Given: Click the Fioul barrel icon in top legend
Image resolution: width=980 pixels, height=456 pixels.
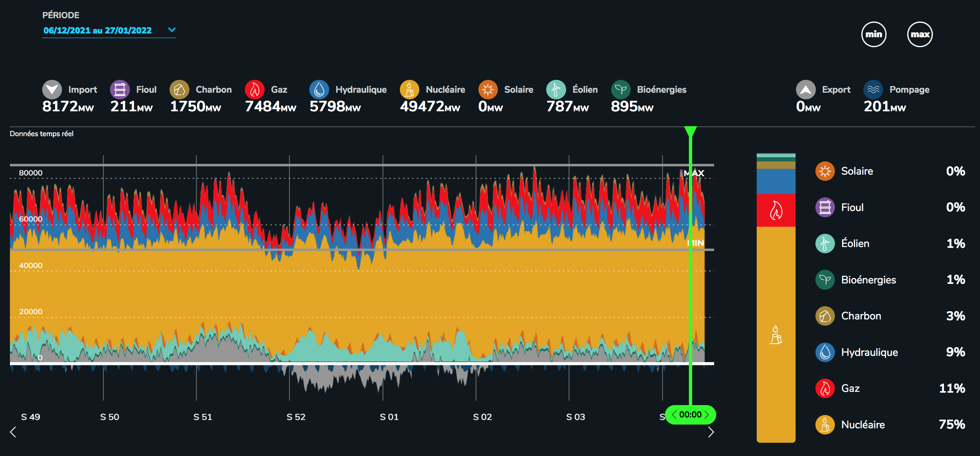Looking at the screenshot, I should [x=120, y=89].
